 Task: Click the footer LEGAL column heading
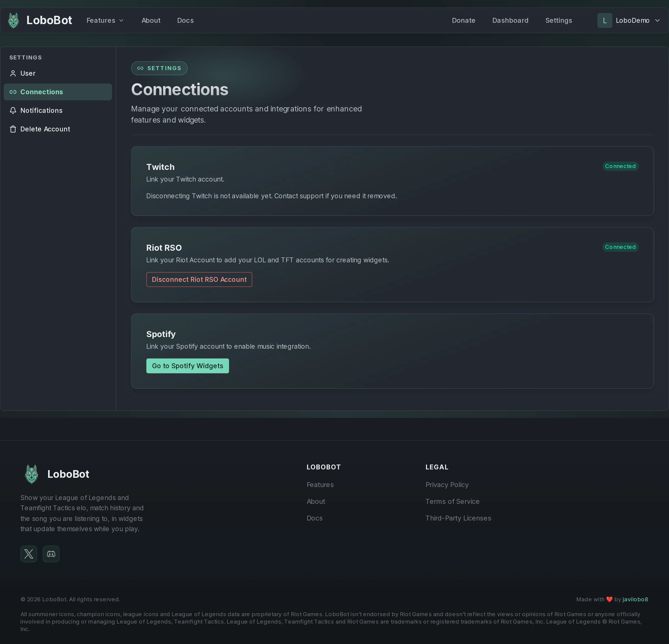436,467
